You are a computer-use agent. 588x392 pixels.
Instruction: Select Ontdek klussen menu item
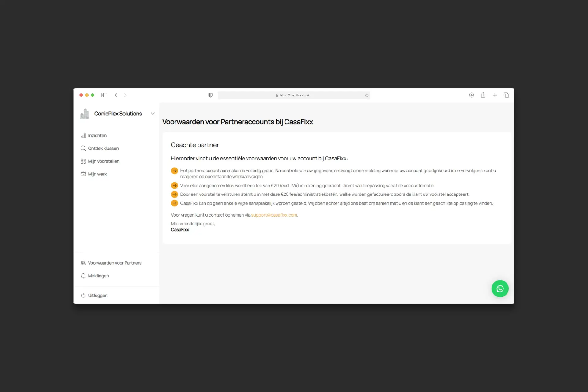coord(103,148)
